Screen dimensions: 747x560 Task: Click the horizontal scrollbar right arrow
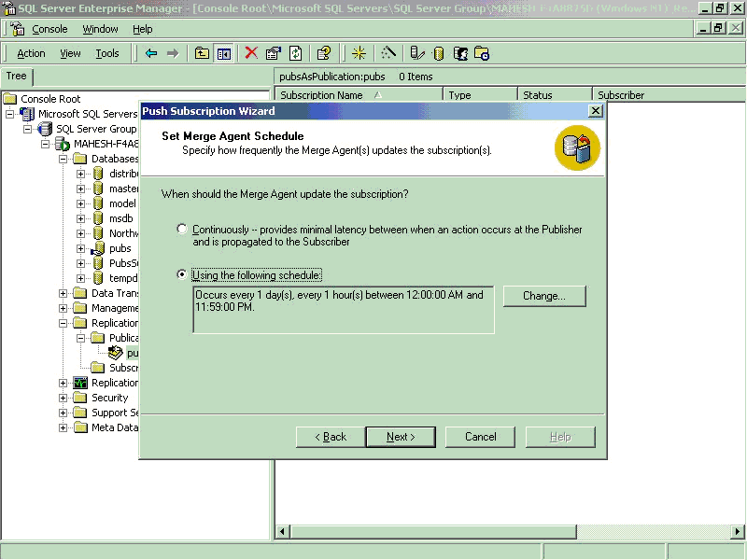pyautogui.click(x=737, y=531)
